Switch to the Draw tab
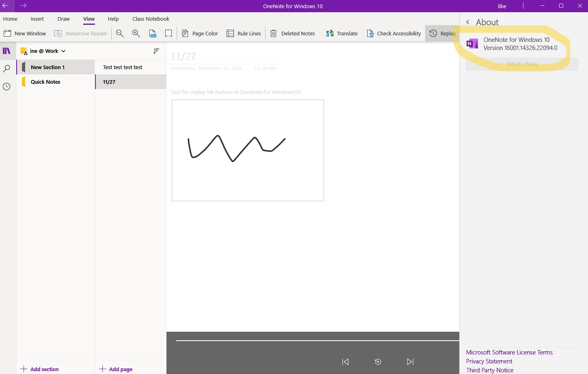 pos(63,19)
